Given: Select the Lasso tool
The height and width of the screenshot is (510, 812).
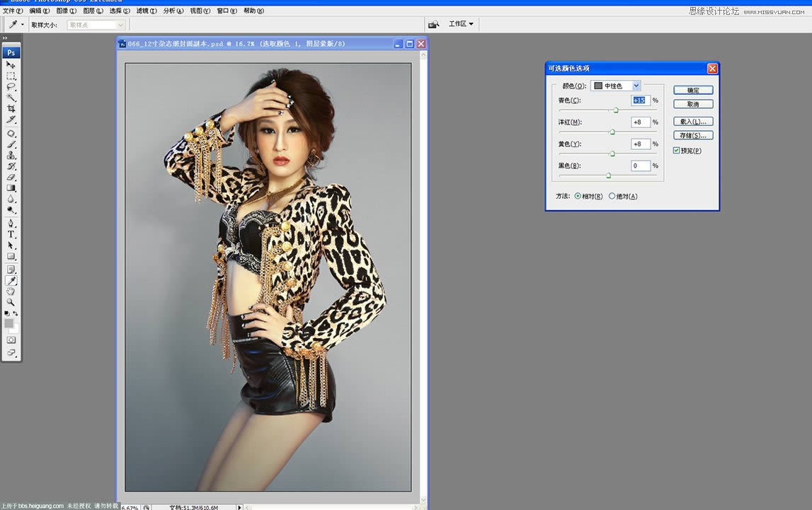Looking at the screenshot, I should pos(11,86).
